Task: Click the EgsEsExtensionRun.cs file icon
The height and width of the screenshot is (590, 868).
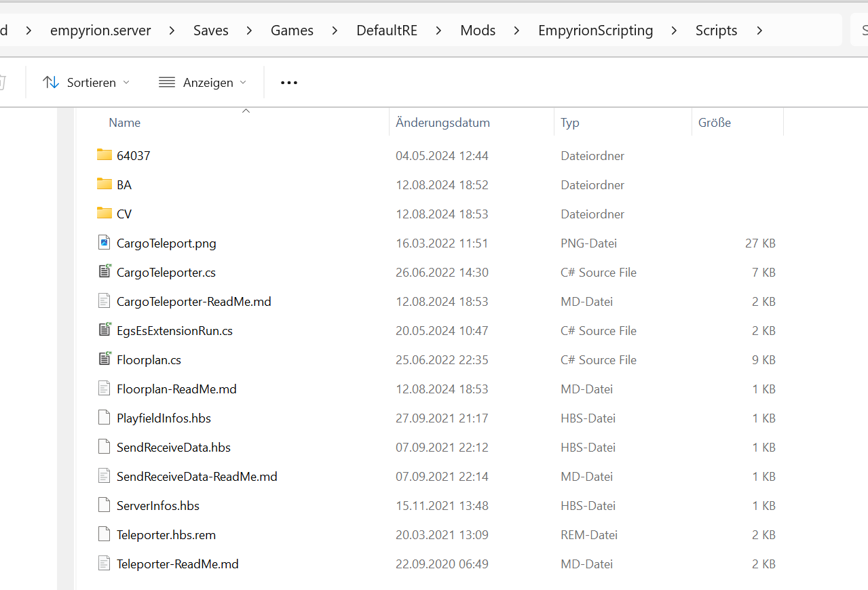Action: 104,330
